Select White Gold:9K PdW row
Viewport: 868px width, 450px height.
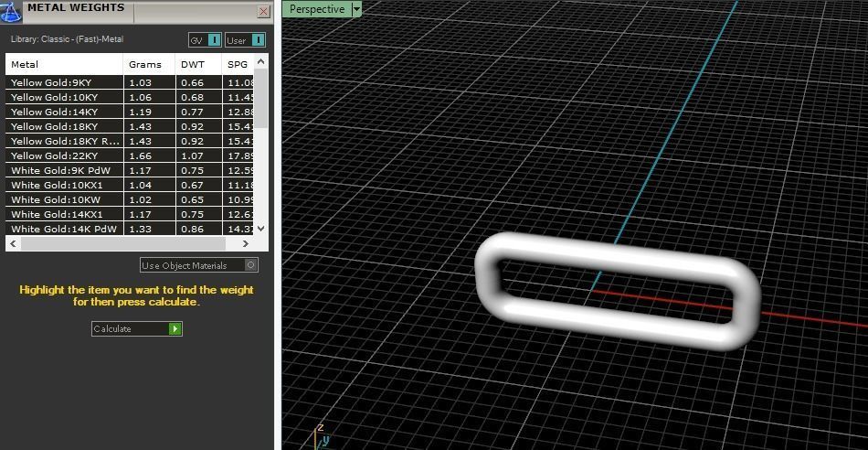pos(130,170)
